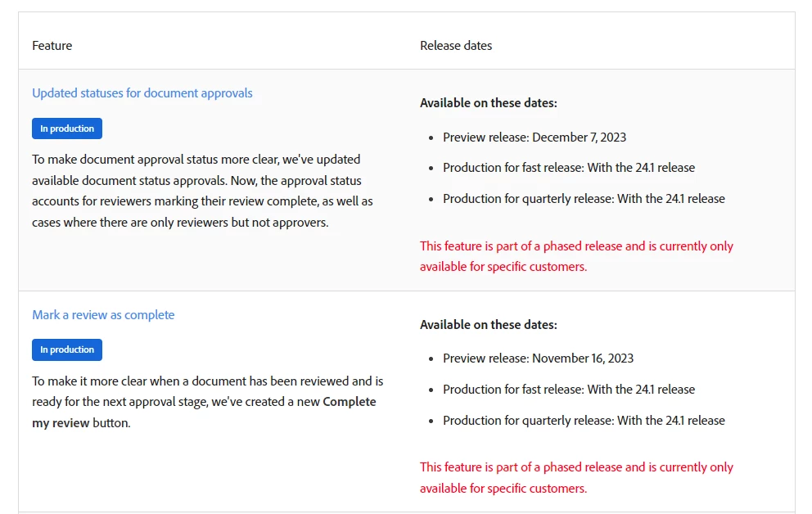Select first Production for fast release bullet
This screenshot has height=514, width=812.
569,168
